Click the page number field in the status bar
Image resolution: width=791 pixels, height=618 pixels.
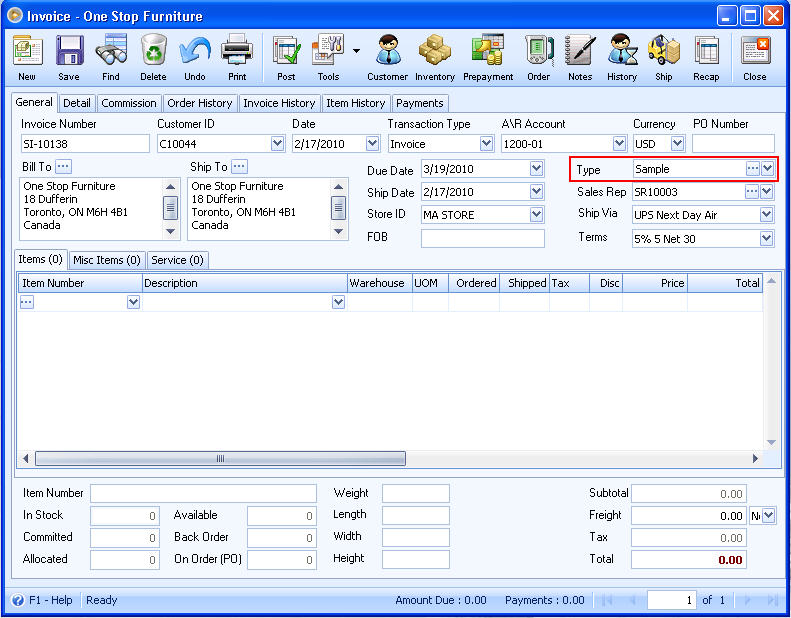671,600
